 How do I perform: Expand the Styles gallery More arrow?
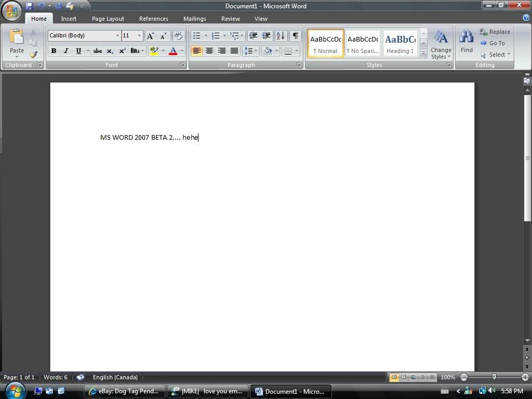(x=423, y=54)
